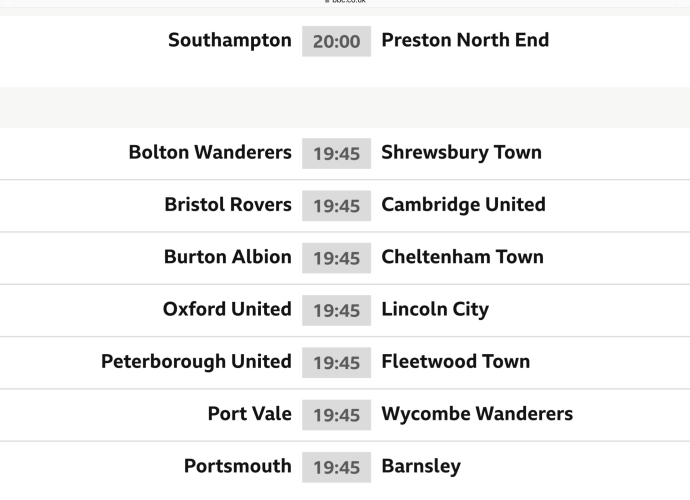Open Bolton Wanderers team page
Image resolution: width=690 pixels, height=500 pixels.
(x=210, y=153)
